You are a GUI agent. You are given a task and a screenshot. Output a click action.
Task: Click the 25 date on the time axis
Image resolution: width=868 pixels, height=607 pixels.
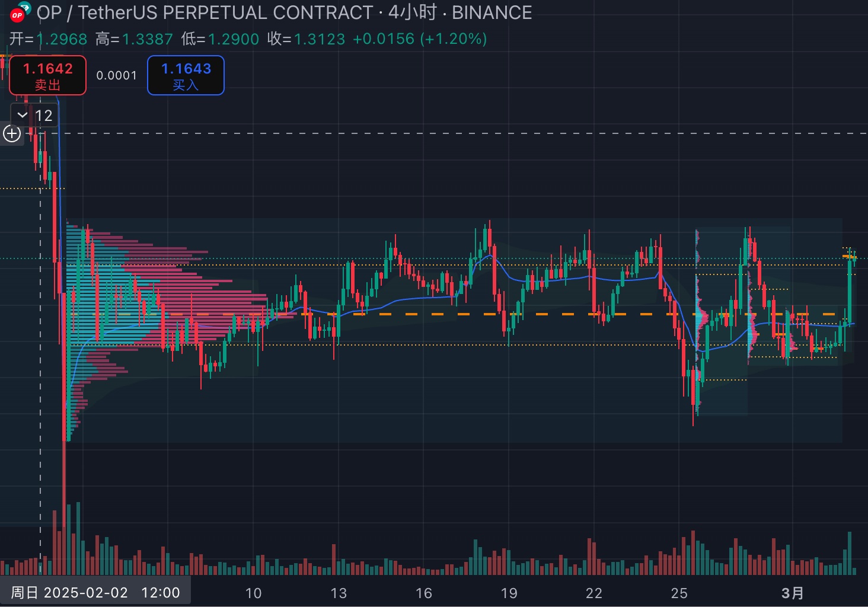[x=679, y=593]
